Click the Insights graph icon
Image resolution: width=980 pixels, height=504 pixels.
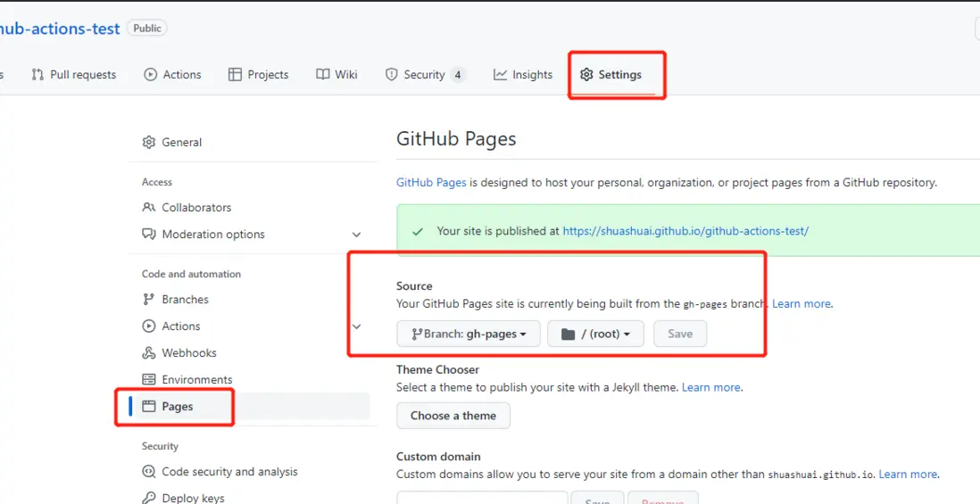coord(501,75)
